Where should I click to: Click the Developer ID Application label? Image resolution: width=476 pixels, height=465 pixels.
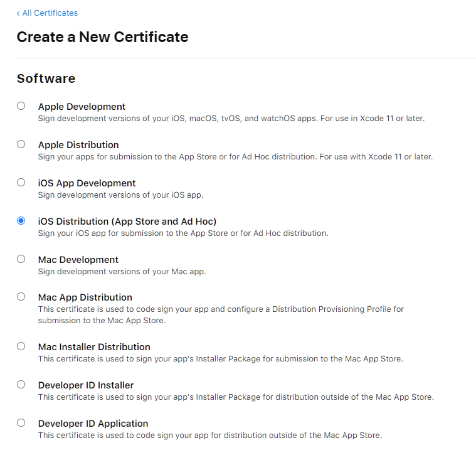[93, 424]
